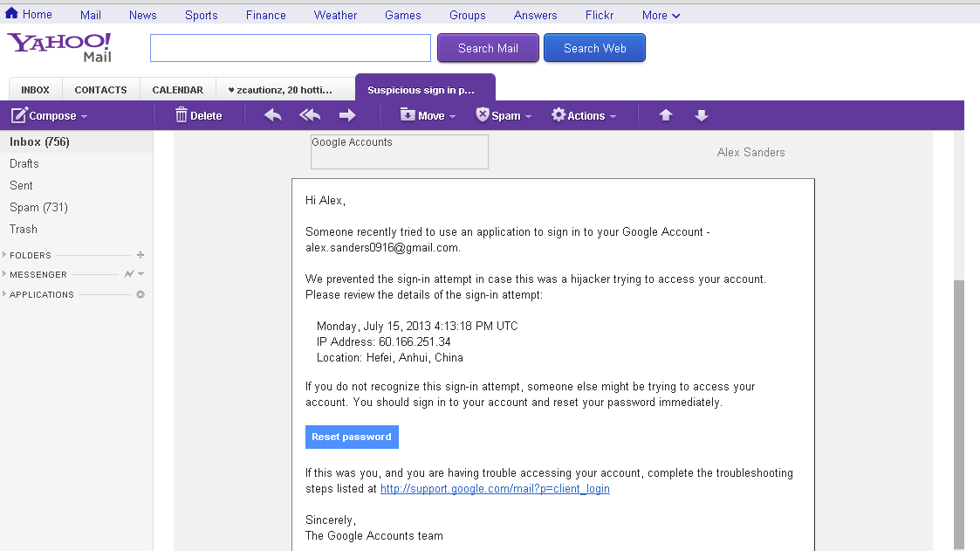Open the Trash folder
The image size is (980, 551).
point(24,230)
